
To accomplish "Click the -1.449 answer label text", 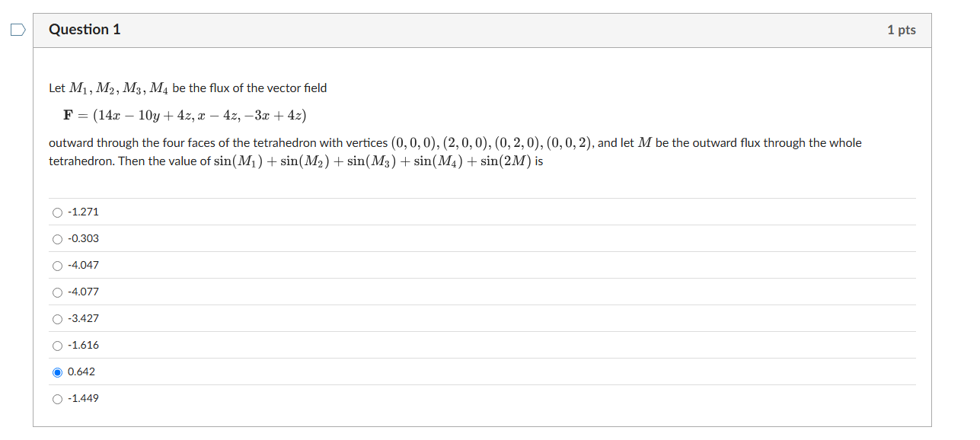I will point(82,399).
